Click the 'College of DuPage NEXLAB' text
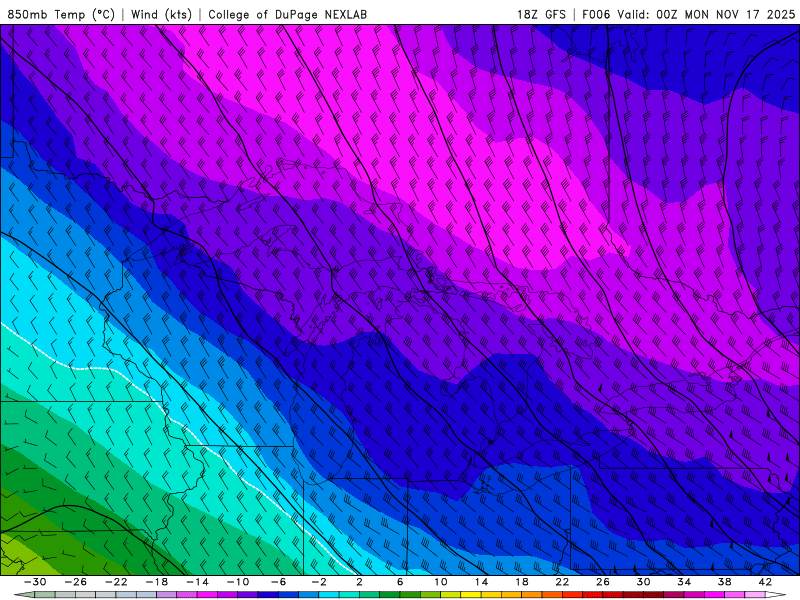The image size is (800, 600). [287, 14]
